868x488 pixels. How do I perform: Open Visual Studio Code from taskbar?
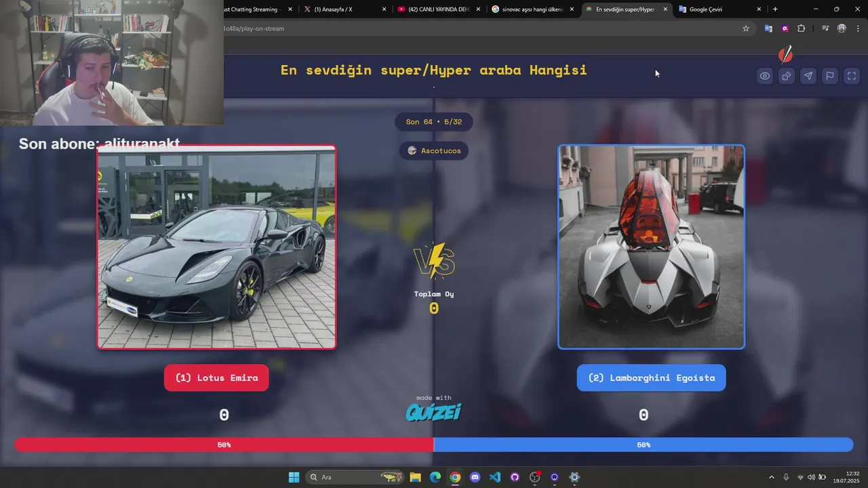[495, 477]
